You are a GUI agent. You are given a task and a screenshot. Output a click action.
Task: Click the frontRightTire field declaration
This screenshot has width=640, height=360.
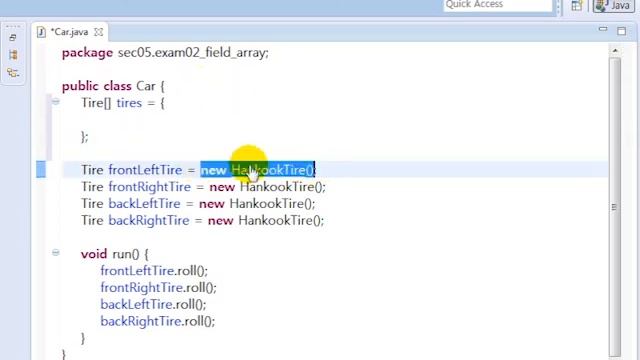pos(203,187)
